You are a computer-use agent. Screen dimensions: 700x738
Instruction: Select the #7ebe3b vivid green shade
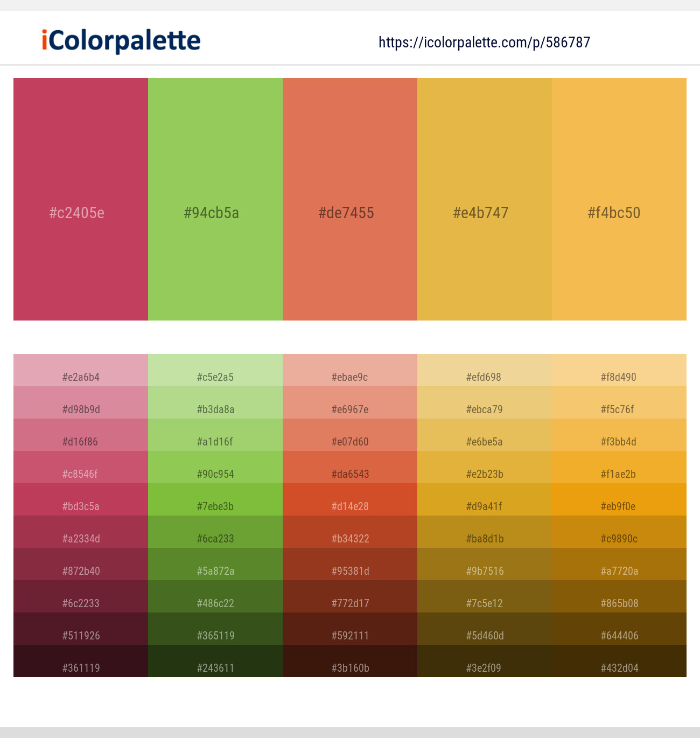point(215,506)
